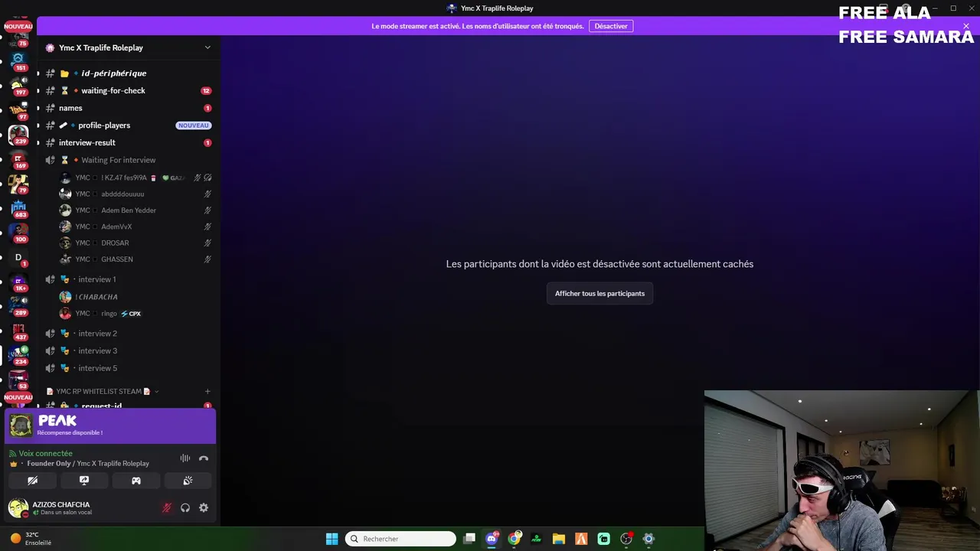Open server with 683 badge
The image size is (980, 551).
[x=18, y=208]
